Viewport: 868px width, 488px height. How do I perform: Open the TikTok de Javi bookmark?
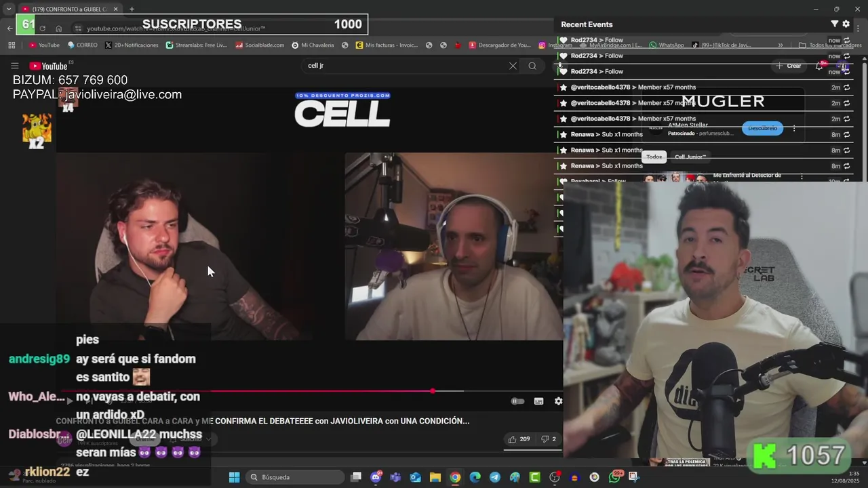coord(722,45)
